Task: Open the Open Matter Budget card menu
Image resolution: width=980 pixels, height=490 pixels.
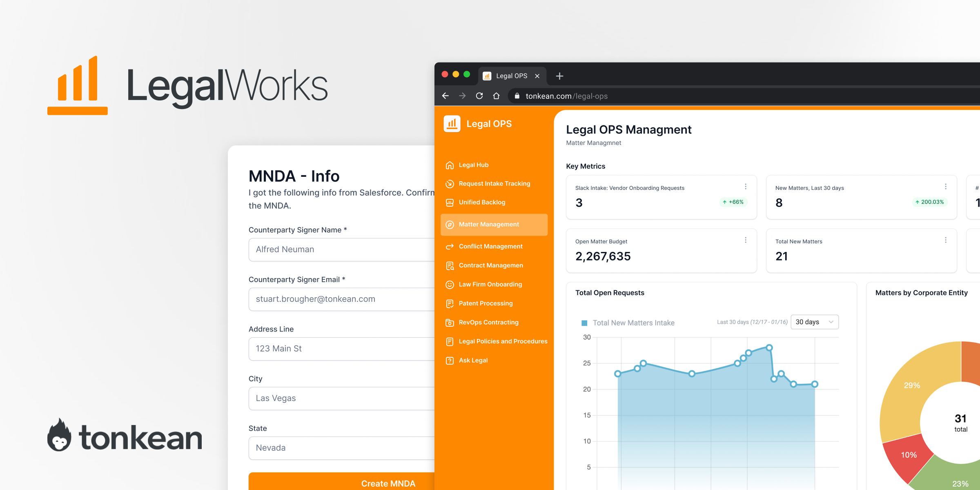Action: (x=746, y=240)
